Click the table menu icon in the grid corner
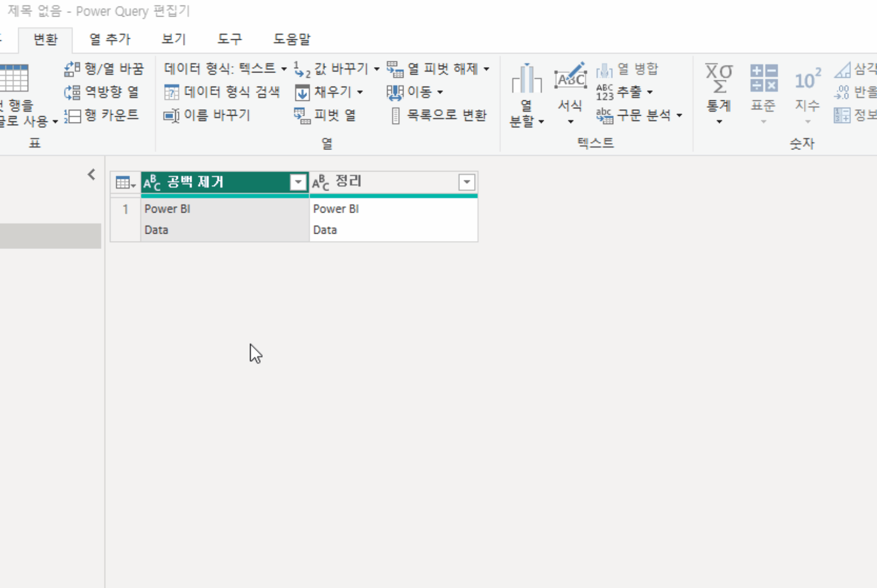The height and width of the screenshot is (588, 877). click(x=125, y=183)
